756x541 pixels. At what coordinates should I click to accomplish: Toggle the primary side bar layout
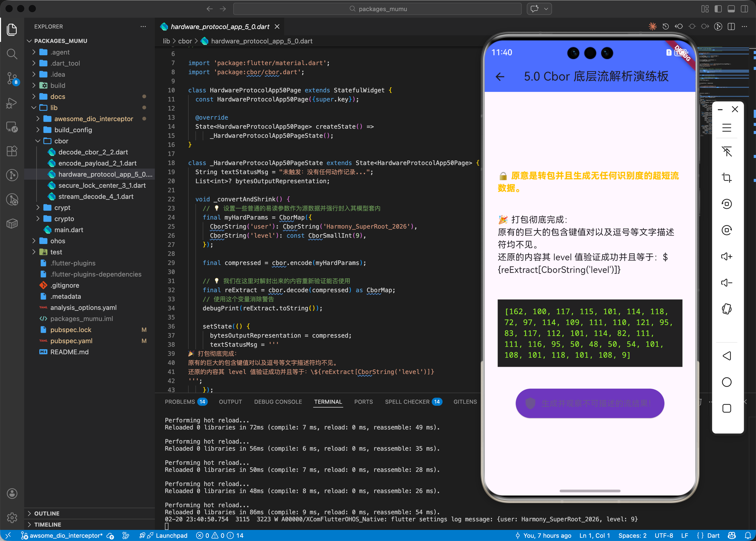coord(718,9)
